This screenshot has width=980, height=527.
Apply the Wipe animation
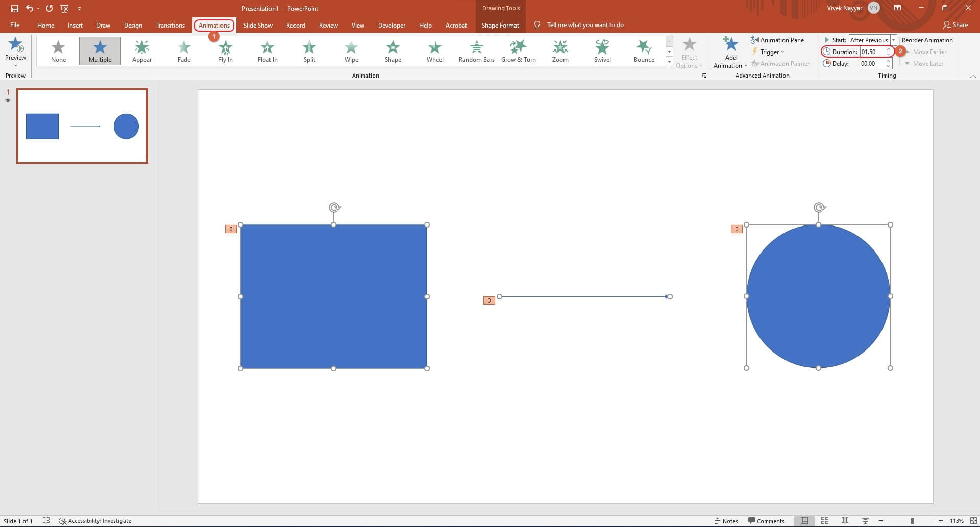351,51
